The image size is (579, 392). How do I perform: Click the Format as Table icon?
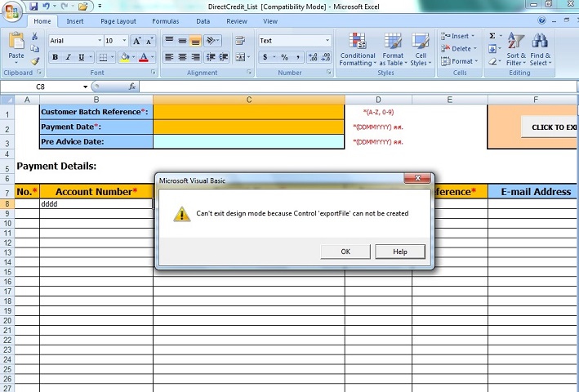[393, 42]
